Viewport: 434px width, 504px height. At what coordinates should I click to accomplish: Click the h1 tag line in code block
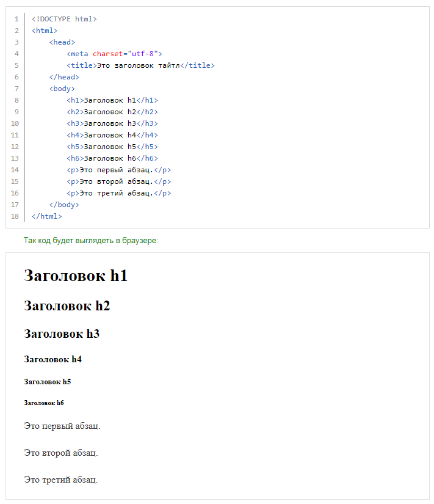click(x=112, y=100)
